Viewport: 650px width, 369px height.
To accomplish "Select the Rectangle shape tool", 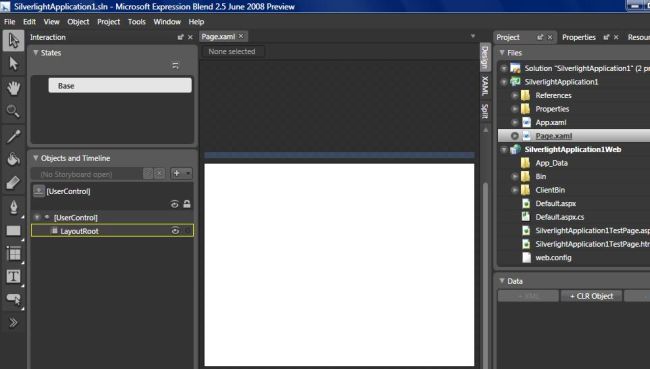I will point(13,231).
